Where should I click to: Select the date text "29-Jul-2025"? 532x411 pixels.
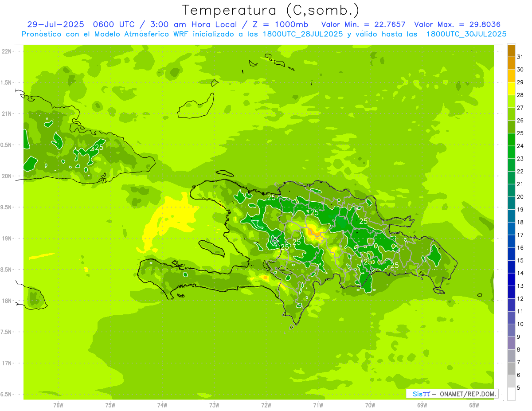55,24
